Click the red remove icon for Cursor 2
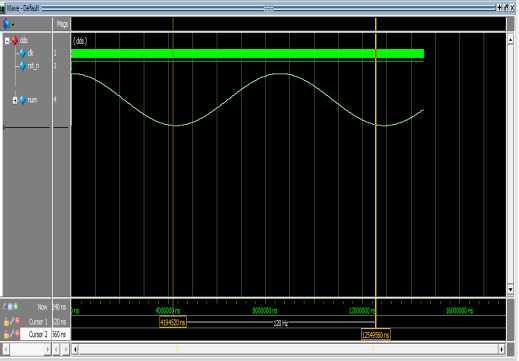The height and width of the screenshot is (361, 519). (17, 334)
